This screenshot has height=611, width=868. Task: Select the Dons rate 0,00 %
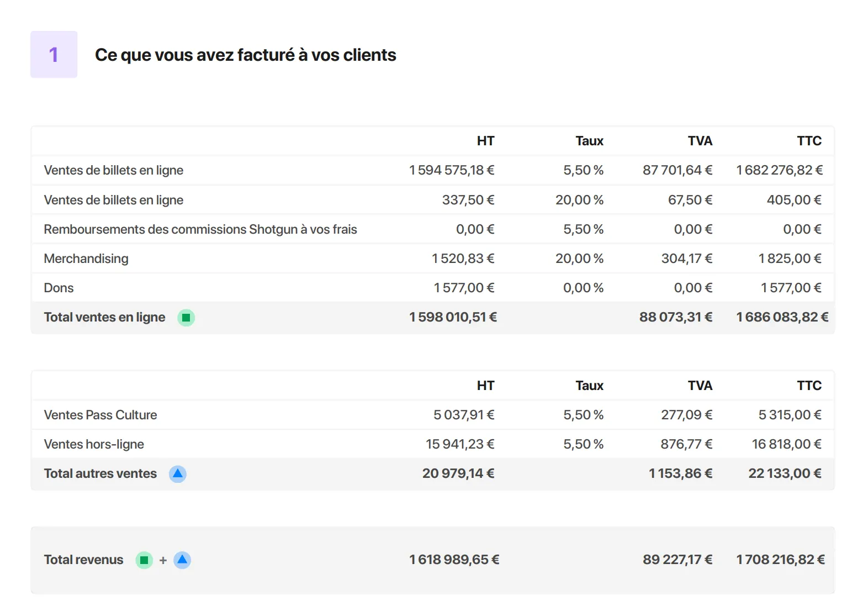pos(583,288)
